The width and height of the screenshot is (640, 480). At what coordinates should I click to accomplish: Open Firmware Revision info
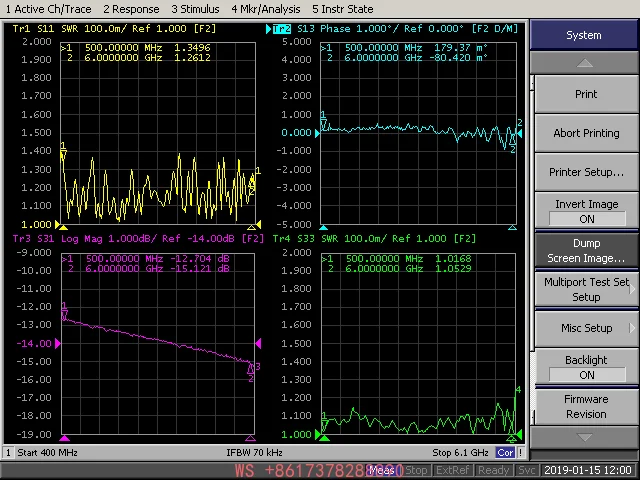coord(586,407)
